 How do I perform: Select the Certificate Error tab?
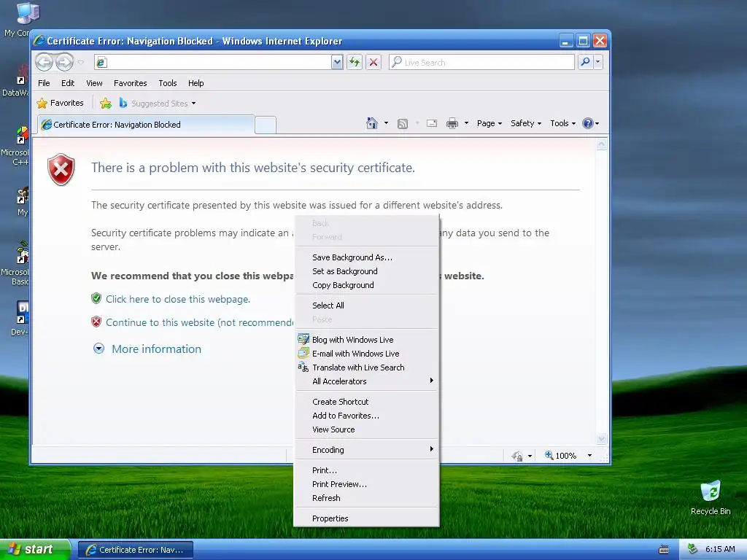pos(146,125)
